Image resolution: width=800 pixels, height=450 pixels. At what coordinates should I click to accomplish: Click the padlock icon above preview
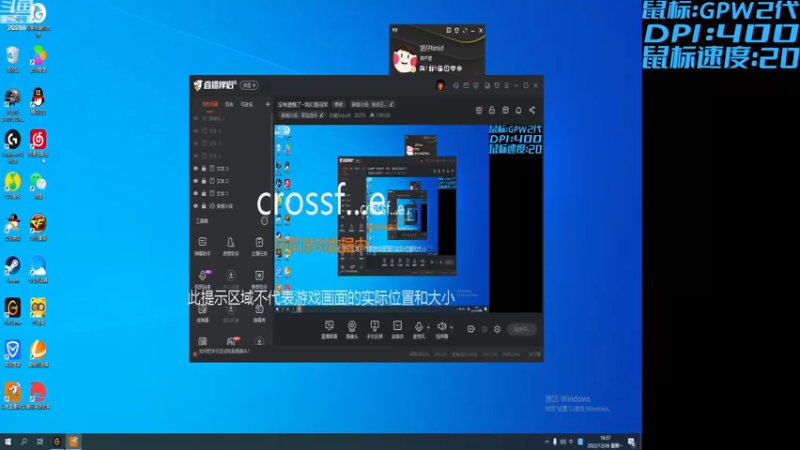(x=492, y=110)
